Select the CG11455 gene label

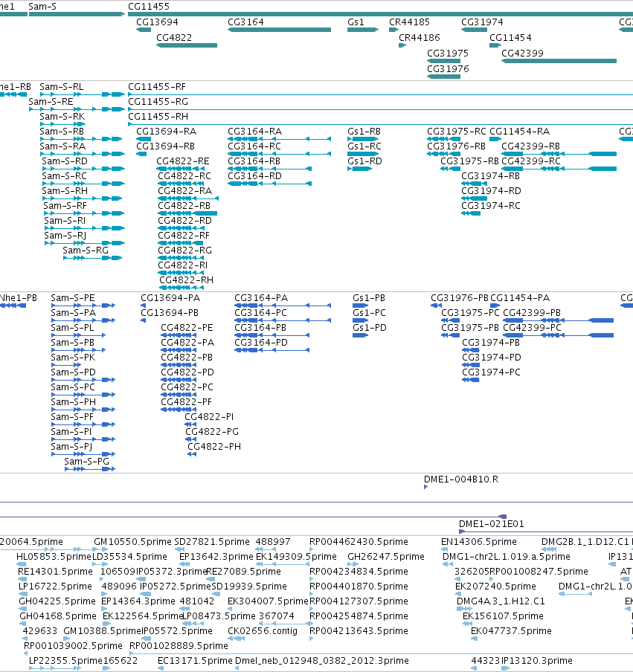coord(149,7)
